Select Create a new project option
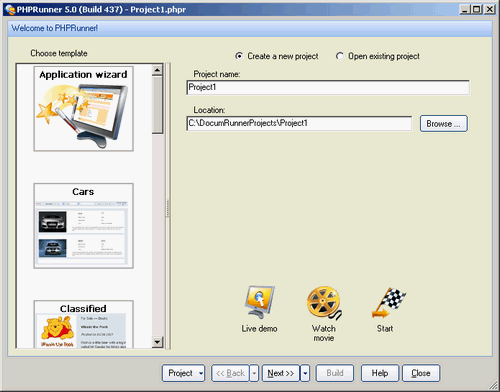 (x=277, y=56)
